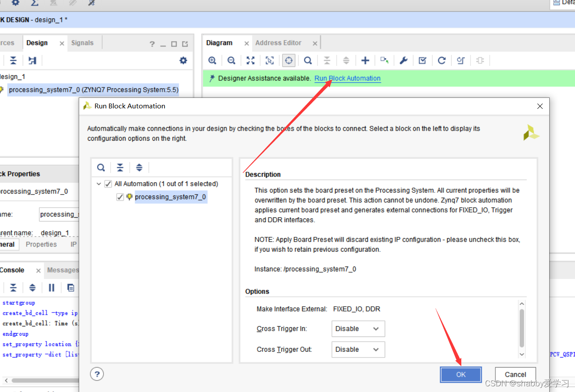Screen dimensions: 575x392
Task: Click the copy icon in Tcl Console
Action: click(x=70, y=288)
